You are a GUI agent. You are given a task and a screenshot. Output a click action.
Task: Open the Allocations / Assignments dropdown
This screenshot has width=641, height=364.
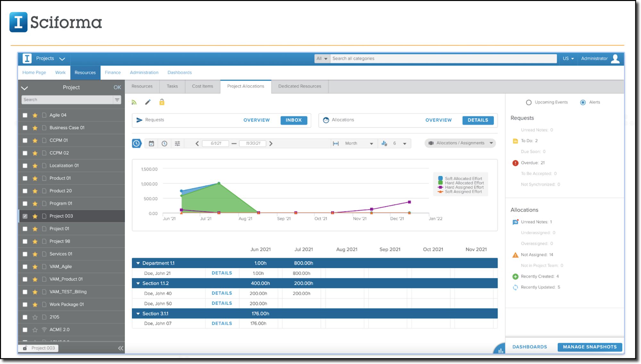[x=460, y=143]
